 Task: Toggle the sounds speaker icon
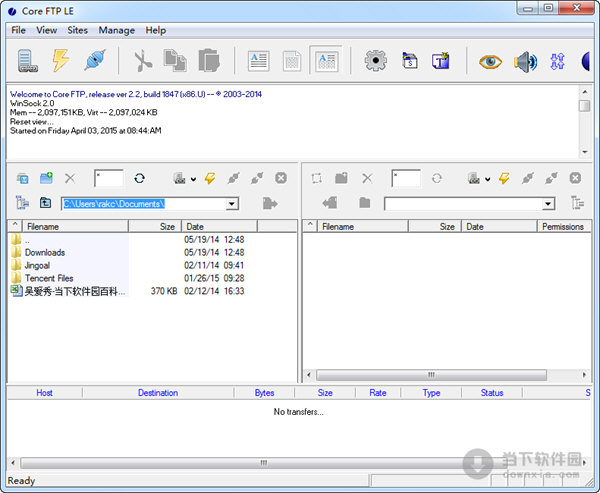click(525, 62)
